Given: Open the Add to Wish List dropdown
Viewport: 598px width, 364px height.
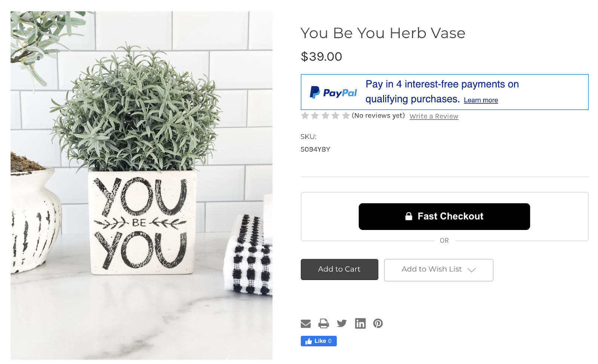Looking at the screenshot, I should [438, 270].
